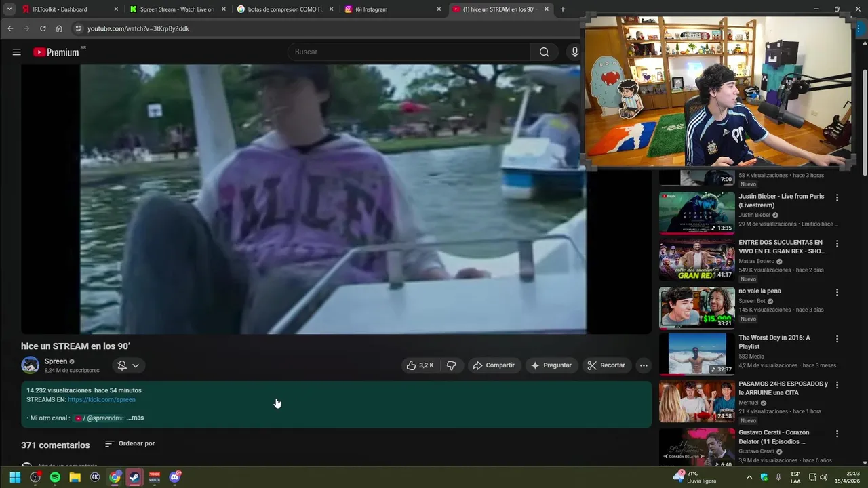Open Ordenar por comments sort menu
This screenshot has height=488, width=868.
[x=130, y=444]
